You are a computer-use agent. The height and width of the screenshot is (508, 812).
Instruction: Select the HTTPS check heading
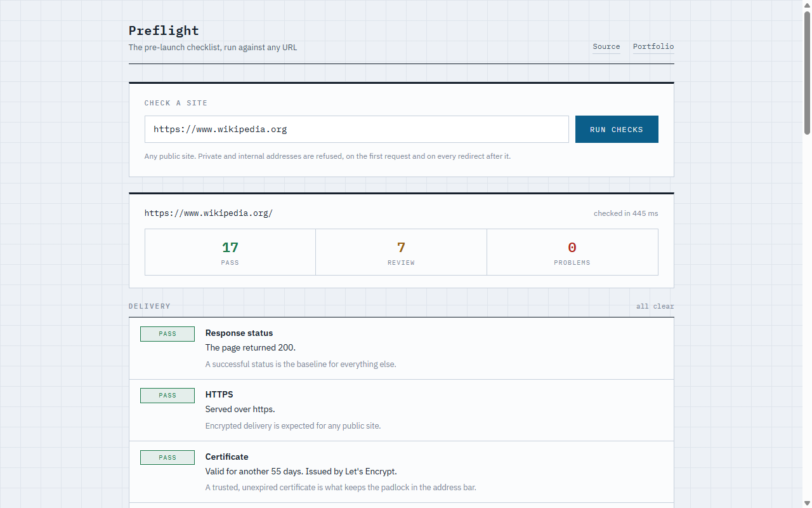[219, 394]
